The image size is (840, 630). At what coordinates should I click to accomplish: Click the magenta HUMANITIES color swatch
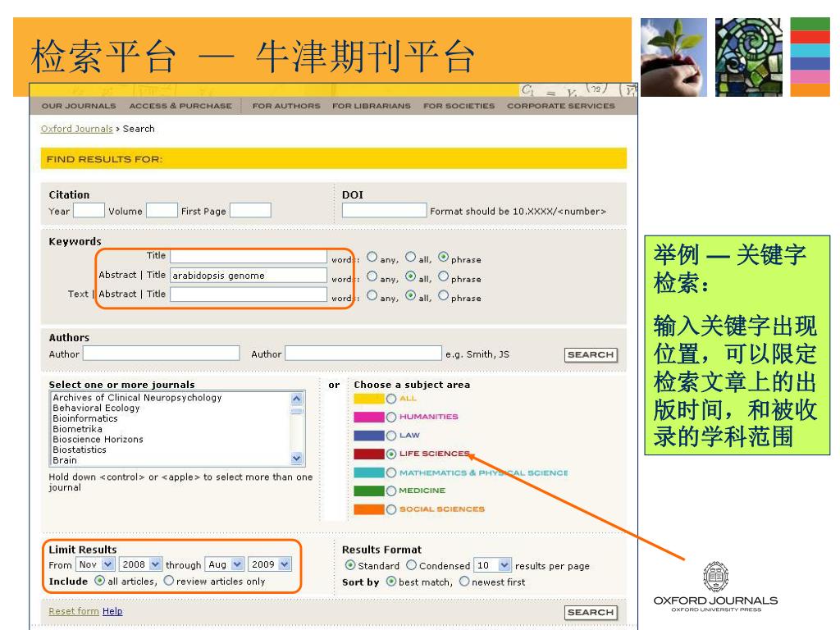(369, 417)
